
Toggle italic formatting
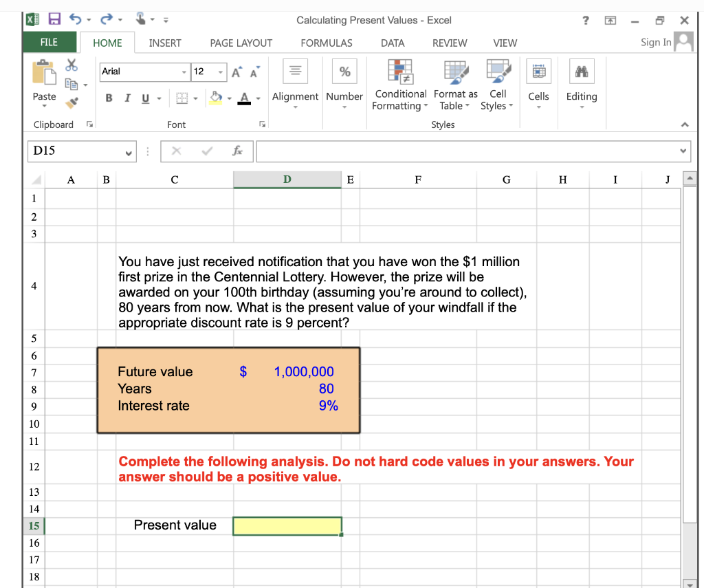click(126, 98)
